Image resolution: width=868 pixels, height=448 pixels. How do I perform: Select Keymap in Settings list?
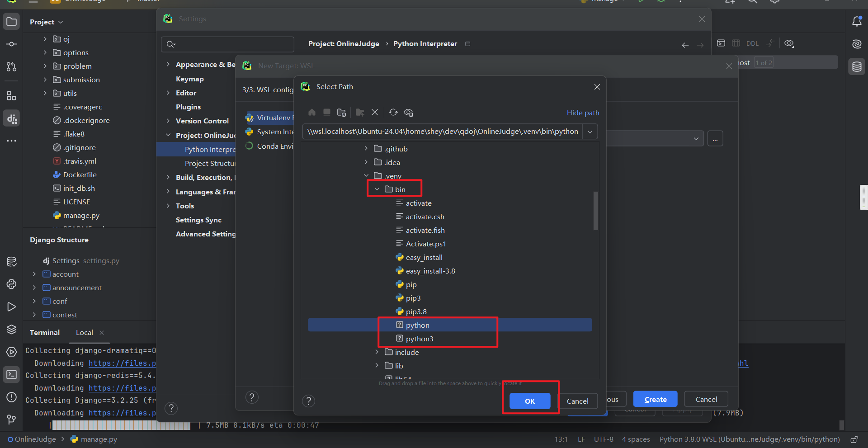pos(190,79)
